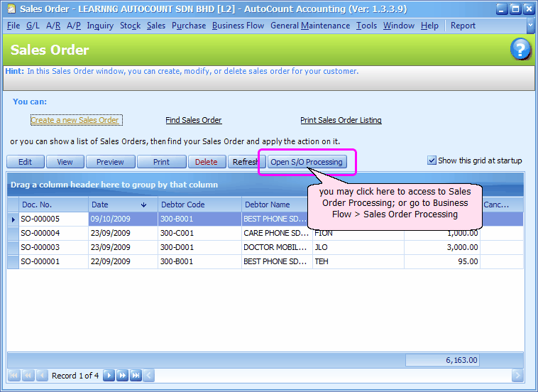Click DOCTOR MOBIL... debtor name cell
Viewport: 538px width, 392px height.
coord(277,248)
